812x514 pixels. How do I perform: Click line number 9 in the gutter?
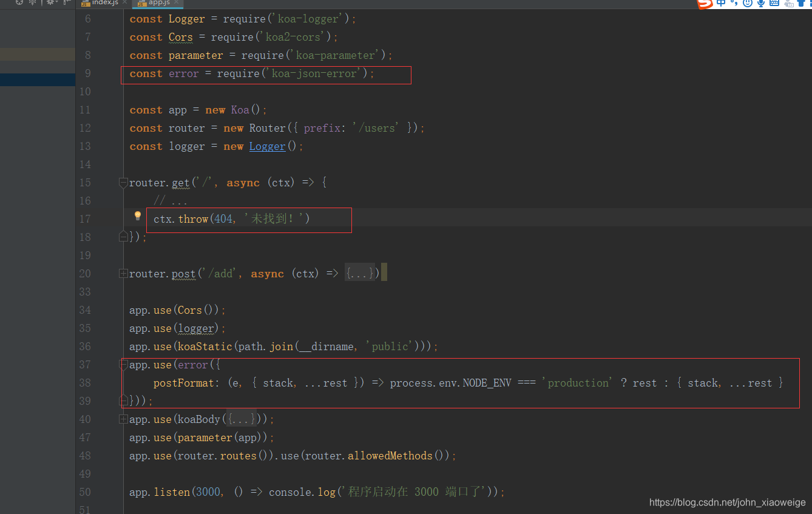(x=88, y=73)
